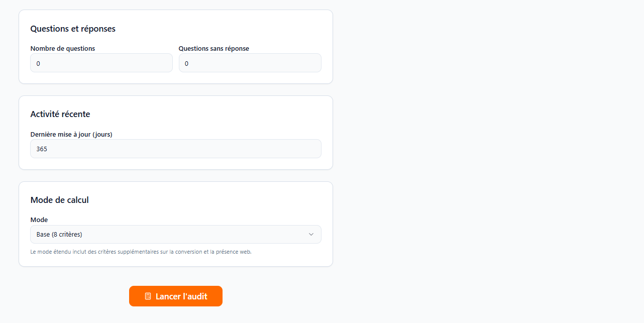Click the Activité récente heading
This screenshot has height=323, width=644.
(x=60, y=114)
